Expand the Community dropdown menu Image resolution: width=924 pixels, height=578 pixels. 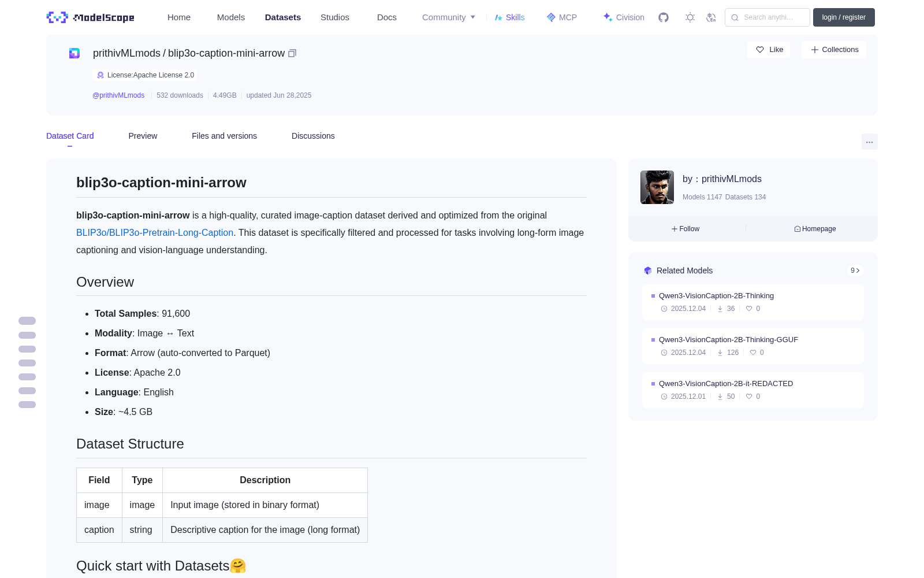coord(449,17)
